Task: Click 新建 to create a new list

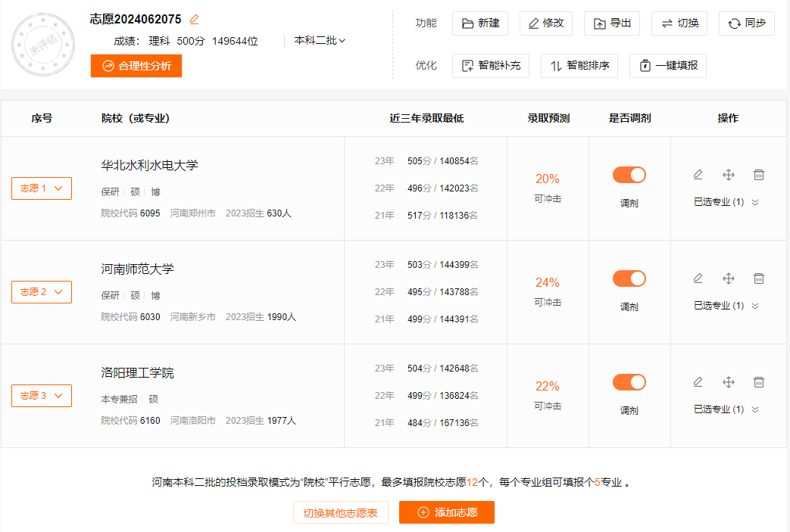Action: click(x=480, y=23)
